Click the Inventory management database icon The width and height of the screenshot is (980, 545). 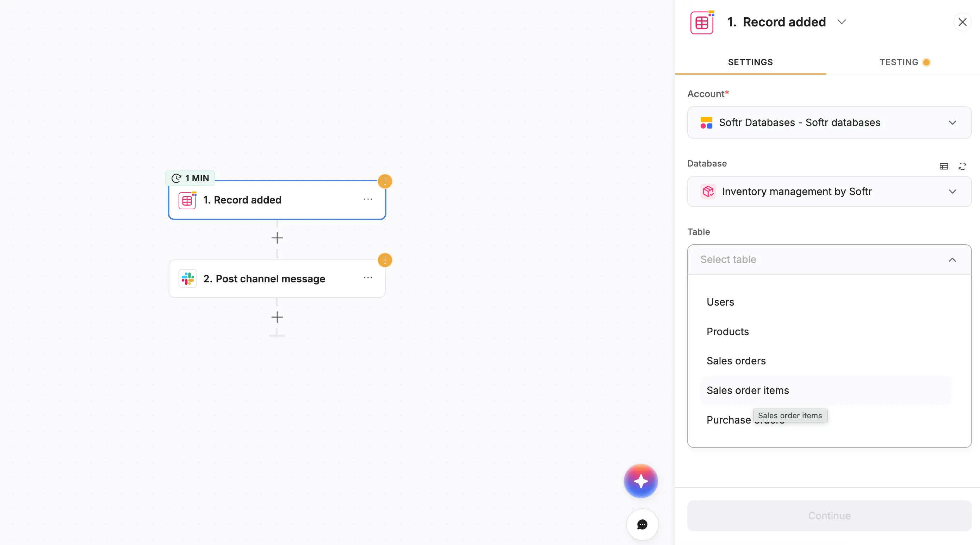pyautogui.click(x=708, y=192)
